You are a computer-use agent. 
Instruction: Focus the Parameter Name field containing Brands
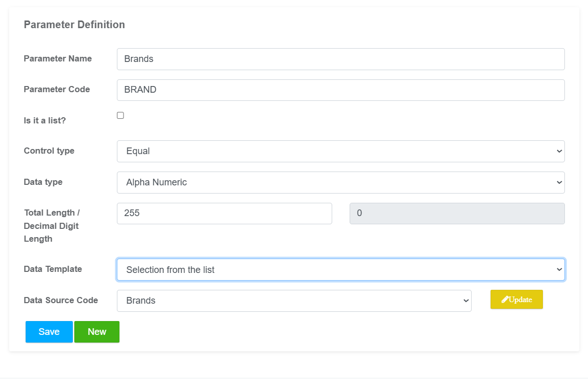[340, 59]
